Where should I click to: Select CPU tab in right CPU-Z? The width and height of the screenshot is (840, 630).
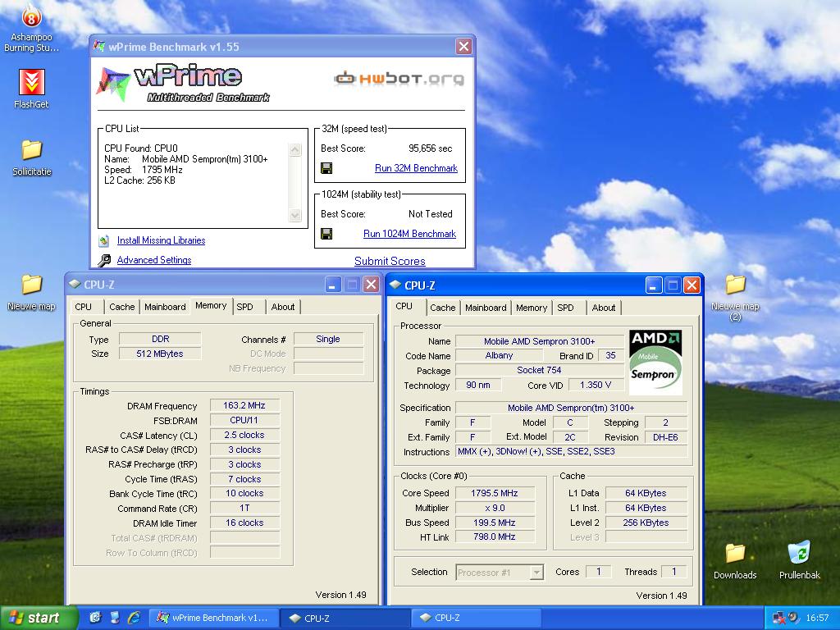tap(405, 307)
